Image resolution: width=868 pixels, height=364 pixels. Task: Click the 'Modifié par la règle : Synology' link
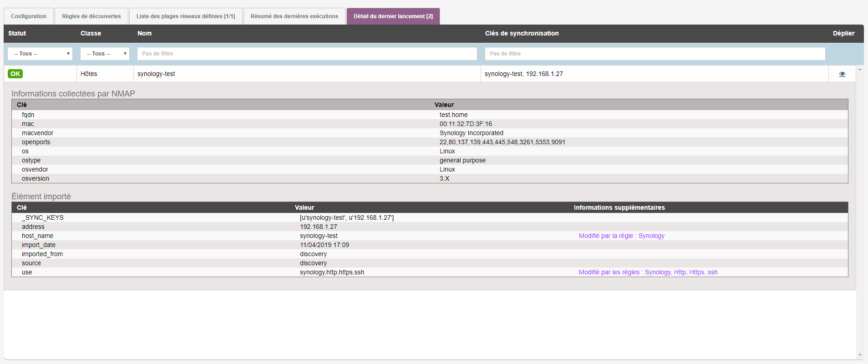click(621, 236)
